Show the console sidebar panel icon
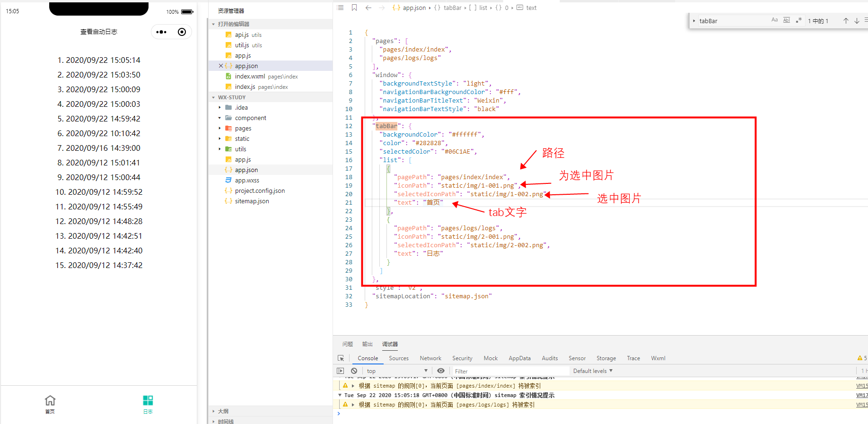The image size is (868, 424). pos(340,371)
